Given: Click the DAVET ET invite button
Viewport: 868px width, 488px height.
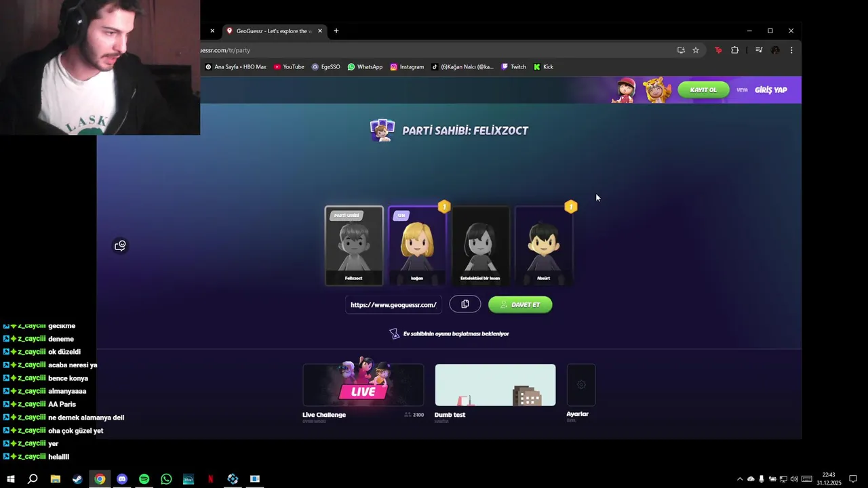Looking at the screenshot, I should coord(520,304).
